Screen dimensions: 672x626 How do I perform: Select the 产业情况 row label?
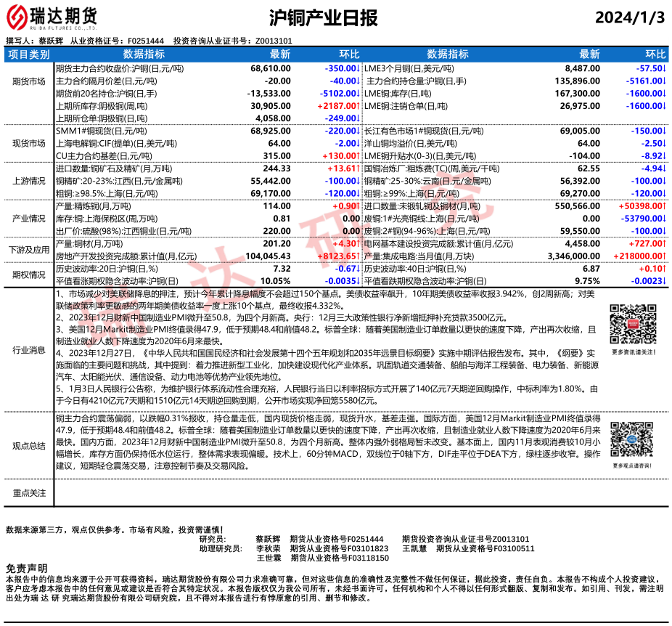(x=29, y=219)
